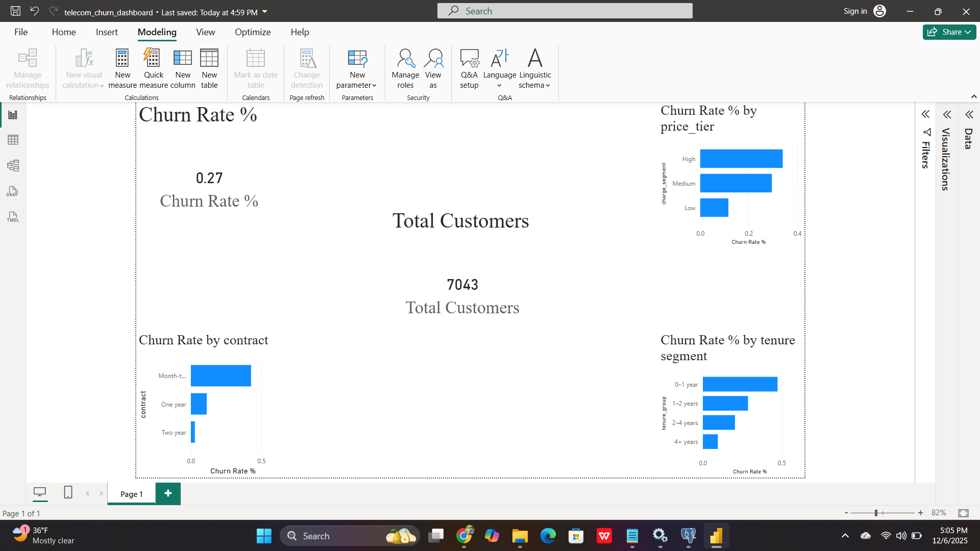The width and height of the screenshot is (980, 551).
Task: Open Manage roles security settings
Action: pyautogui.click(x=405, y=68)
